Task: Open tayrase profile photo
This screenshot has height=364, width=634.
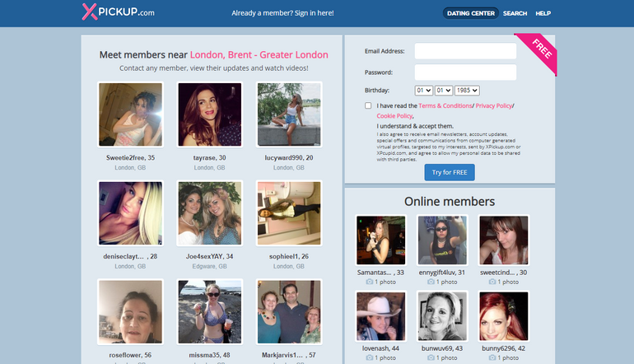Action: click(x=210, y=114)
